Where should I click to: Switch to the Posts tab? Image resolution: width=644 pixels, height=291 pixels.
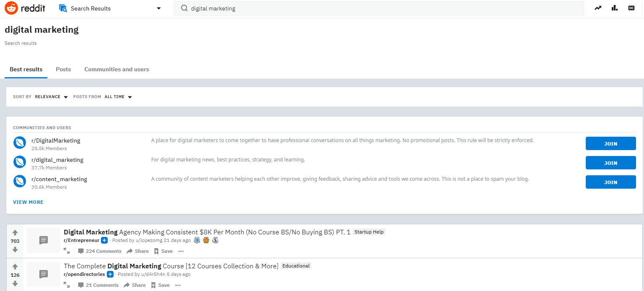(63, 69)
